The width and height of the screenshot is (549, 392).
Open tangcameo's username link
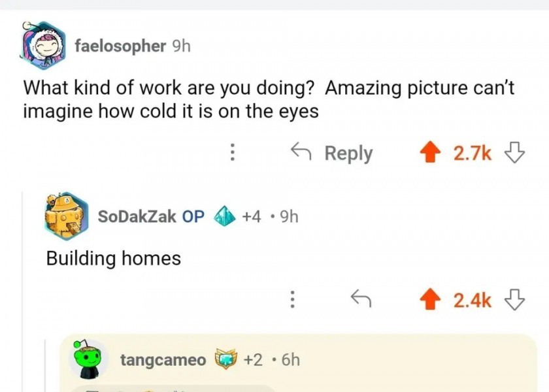click(x=163, y=359)
